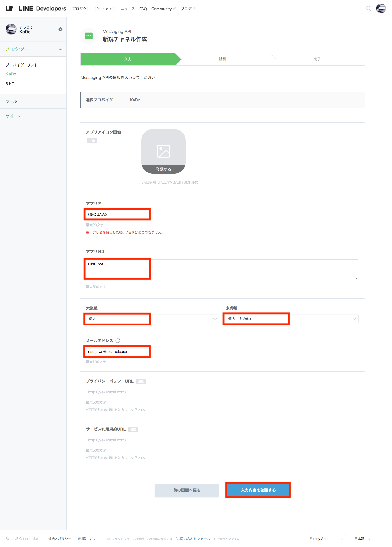The height and width of the screenshot is (547, 392).
Task: Click the 新規チャネル作成 heading
Action: 125,39
